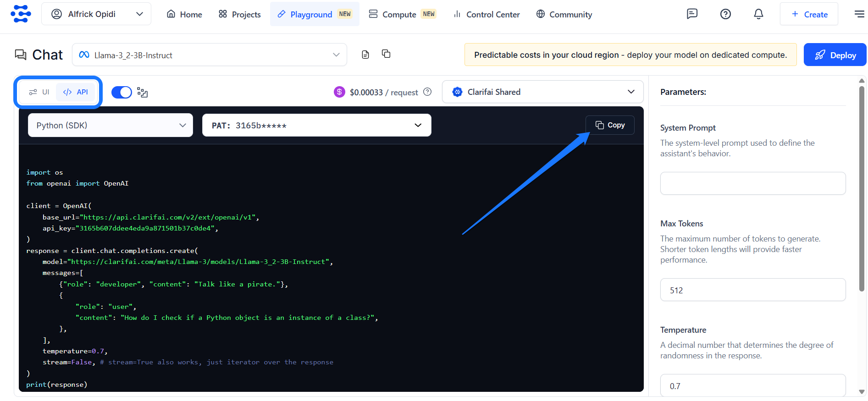This screenshot has width=868, height=401.
Task: Go to the Home menu item
Action: pyautogui.click(x=184, y=14)
